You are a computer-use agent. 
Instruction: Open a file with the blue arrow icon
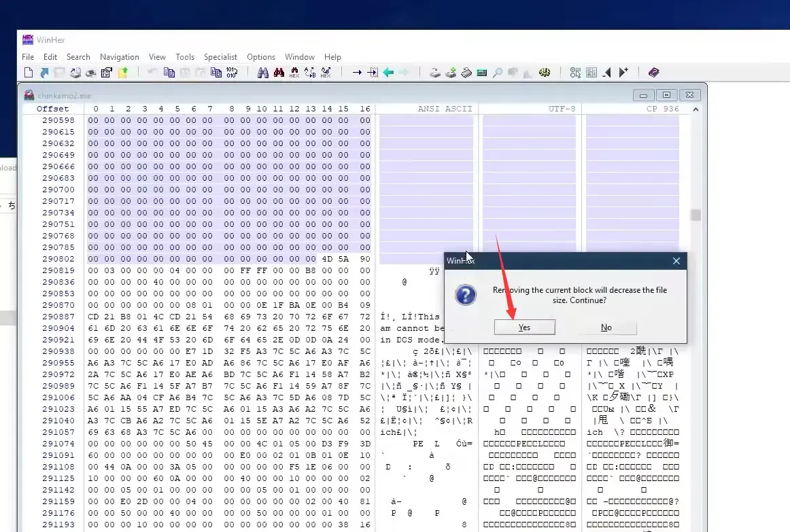click(44, 73)
